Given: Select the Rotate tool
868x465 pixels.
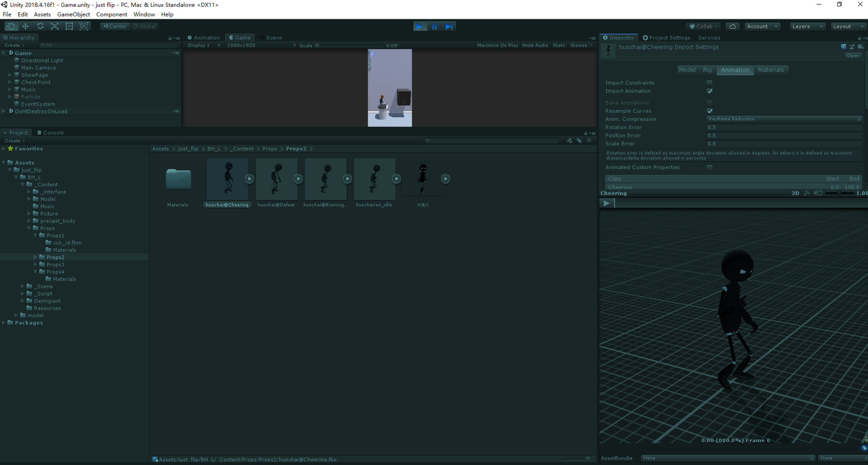Looking at the screenshot, I should coord(41,26).
